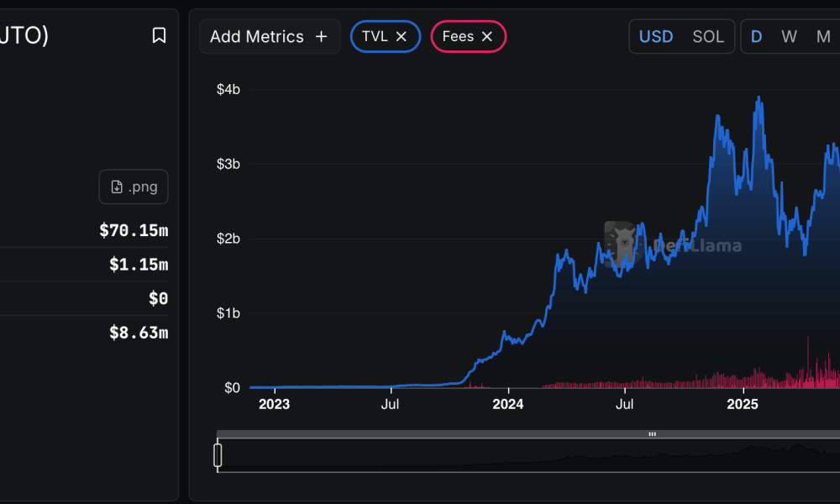
Task: Select the weekly (W) interval
Action: coord(789,37)
